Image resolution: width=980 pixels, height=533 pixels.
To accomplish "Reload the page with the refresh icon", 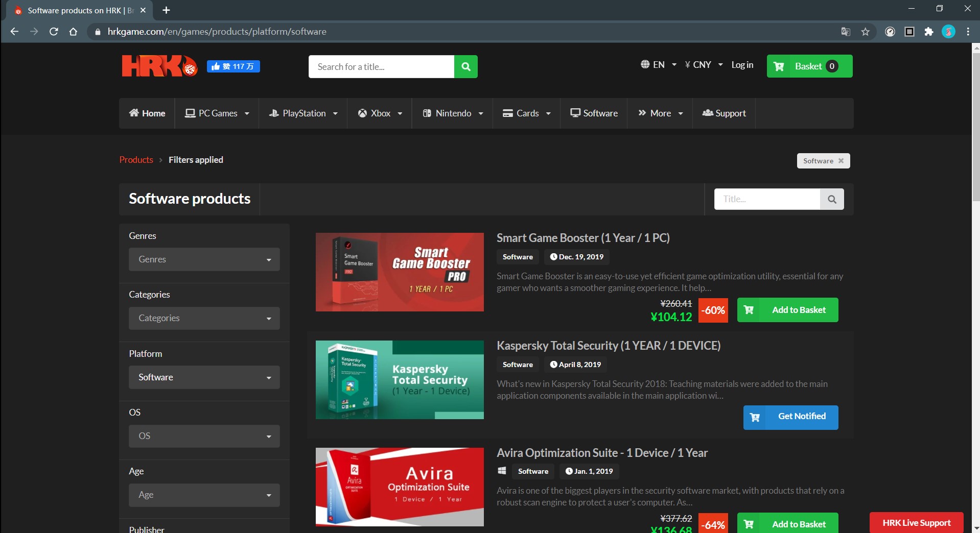I will click(x=54, y=32).
